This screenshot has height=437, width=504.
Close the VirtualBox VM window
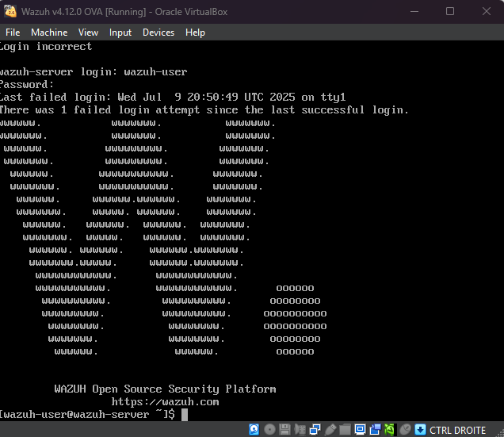487,11
